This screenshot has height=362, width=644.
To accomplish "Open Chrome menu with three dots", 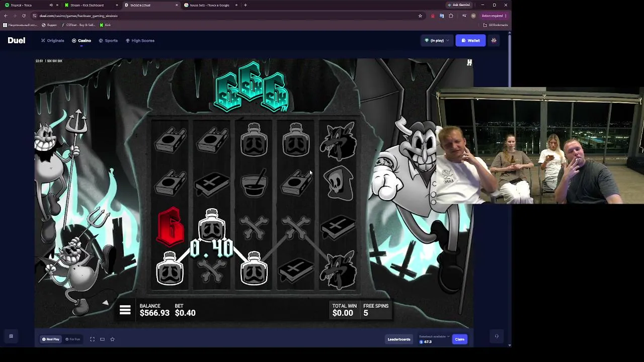I will click(x=506, y=16).
